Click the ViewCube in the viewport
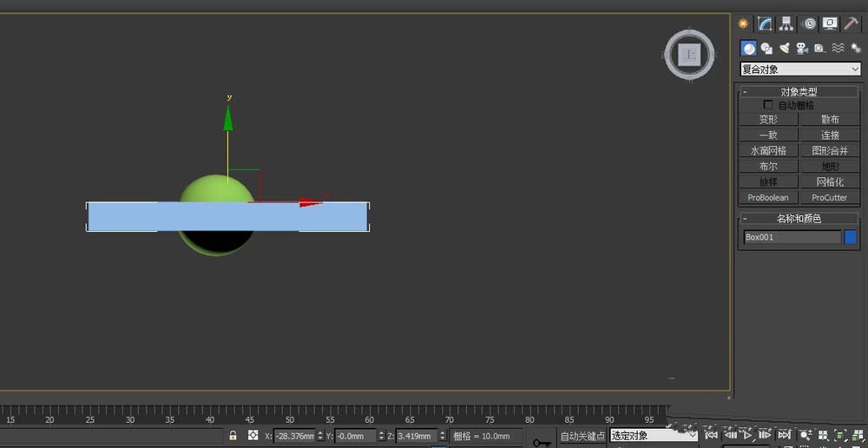The width and height of the screenshot is (868, 448). (x=690, y=55)
